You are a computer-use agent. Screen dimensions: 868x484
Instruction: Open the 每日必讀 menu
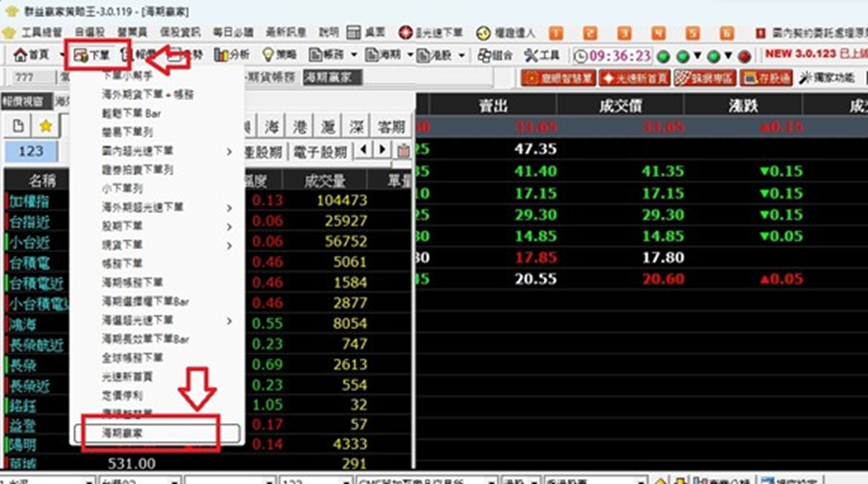click(x=233, y=32)
